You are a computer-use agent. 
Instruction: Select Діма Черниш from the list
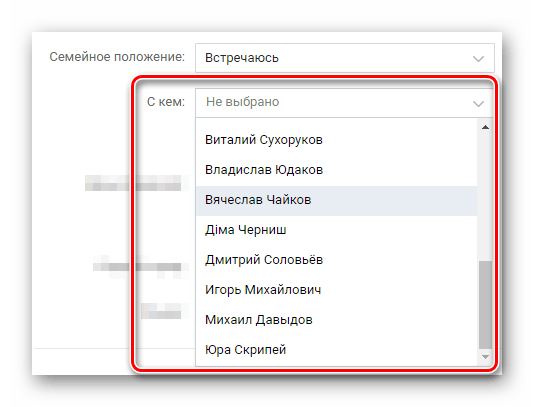click(336, 230)
